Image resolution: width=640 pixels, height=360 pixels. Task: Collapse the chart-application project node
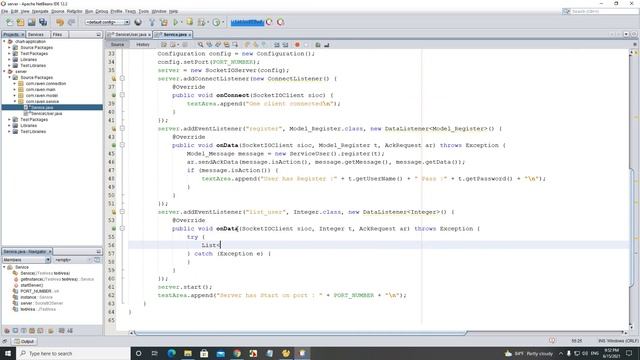coord(4,42)
